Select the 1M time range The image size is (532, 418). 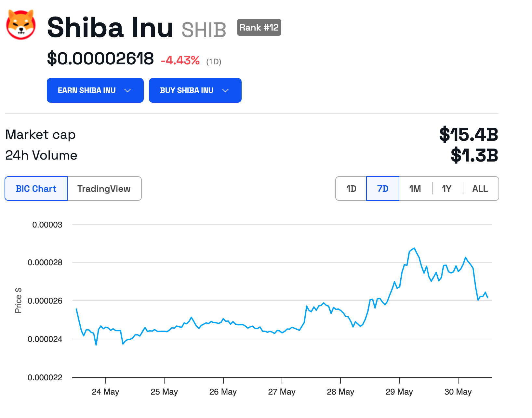point(415,189)
